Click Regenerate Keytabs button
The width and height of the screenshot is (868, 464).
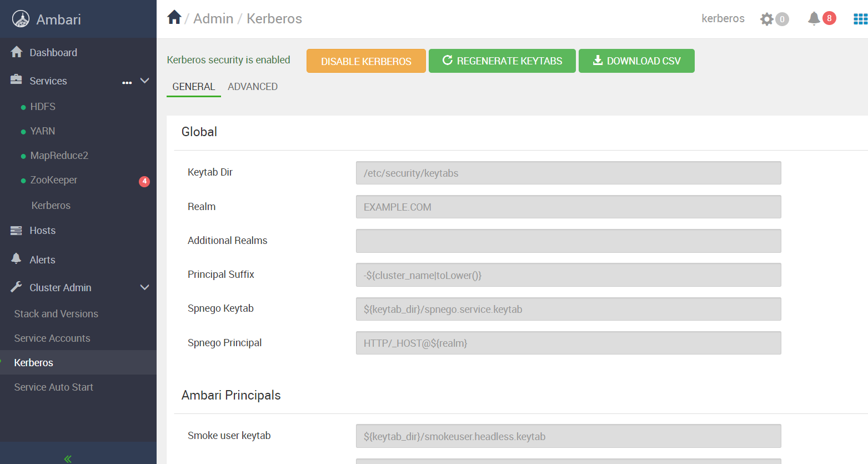pyautogui.click(x=502, y=61)
